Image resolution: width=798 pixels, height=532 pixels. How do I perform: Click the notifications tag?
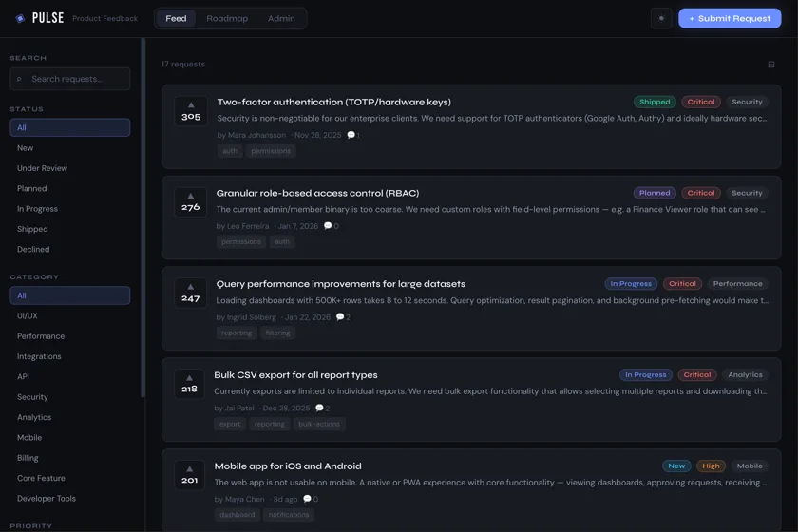coord(289,515)
